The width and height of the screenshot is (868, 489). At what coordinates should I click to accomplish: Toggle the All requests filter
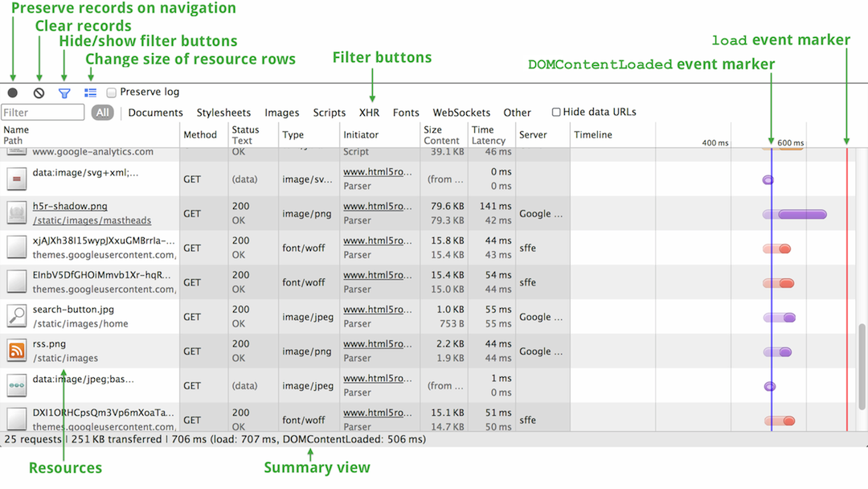(x=102, y=112)
